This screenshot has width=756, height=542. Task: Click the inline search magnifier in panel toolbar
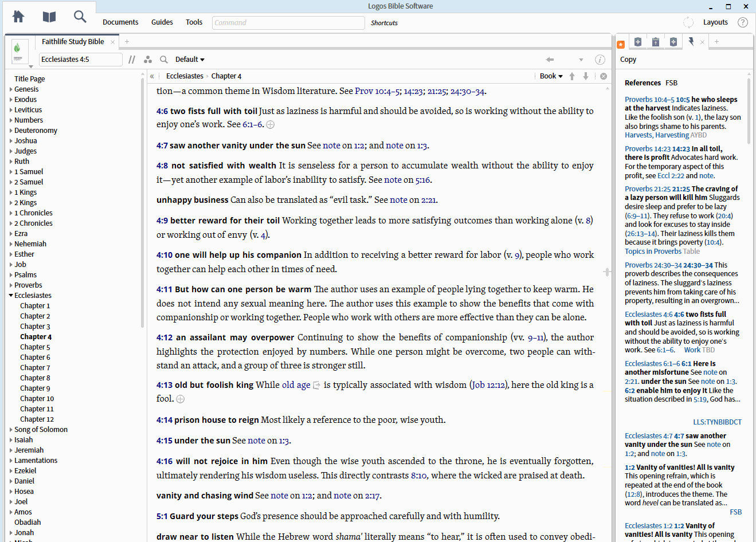click(164, 60)
